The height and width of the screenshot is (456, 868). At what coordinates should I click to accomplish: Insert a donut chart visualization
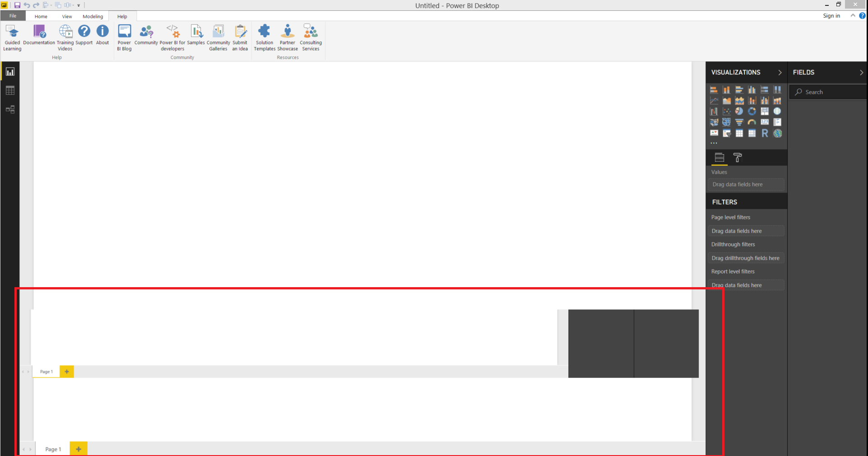point(752,111)
